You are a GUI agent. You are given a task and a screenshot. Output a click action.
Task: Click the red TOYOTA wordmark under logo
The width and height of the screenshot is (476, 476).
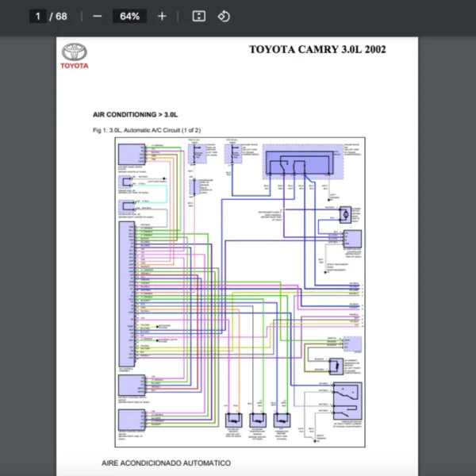coord(75,66)
